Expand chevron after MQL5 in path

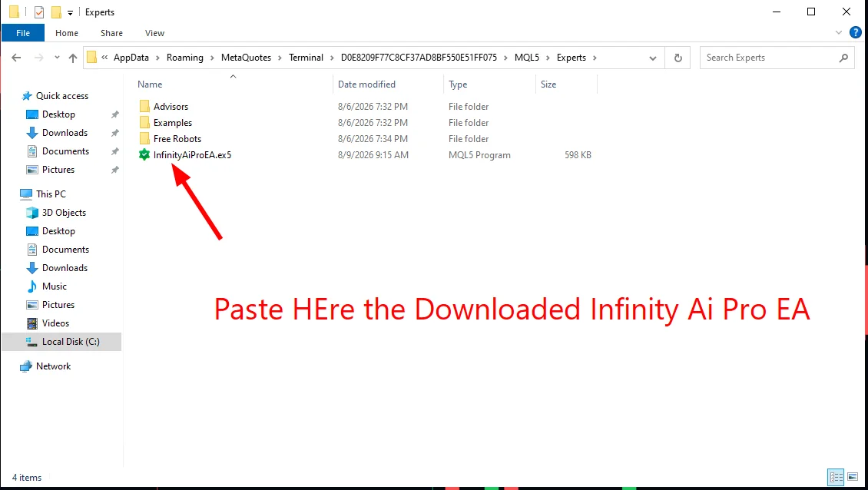548,58
